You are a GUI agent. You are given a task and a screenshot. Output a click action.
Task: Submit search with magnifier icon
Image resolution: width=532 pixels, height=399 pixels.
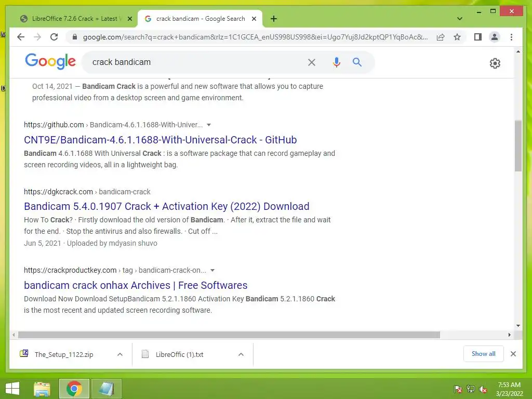[x=357, y=62]
